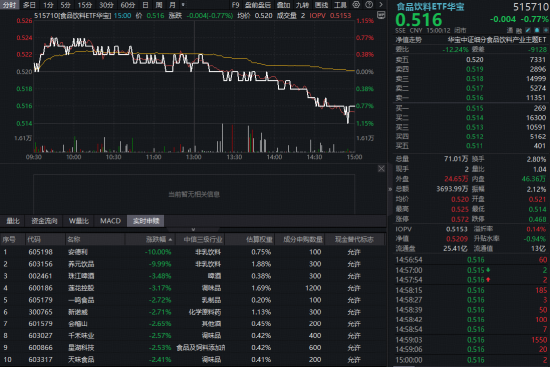Open the help question-mark icon
The image size is (550, 367).
[369, 5]
